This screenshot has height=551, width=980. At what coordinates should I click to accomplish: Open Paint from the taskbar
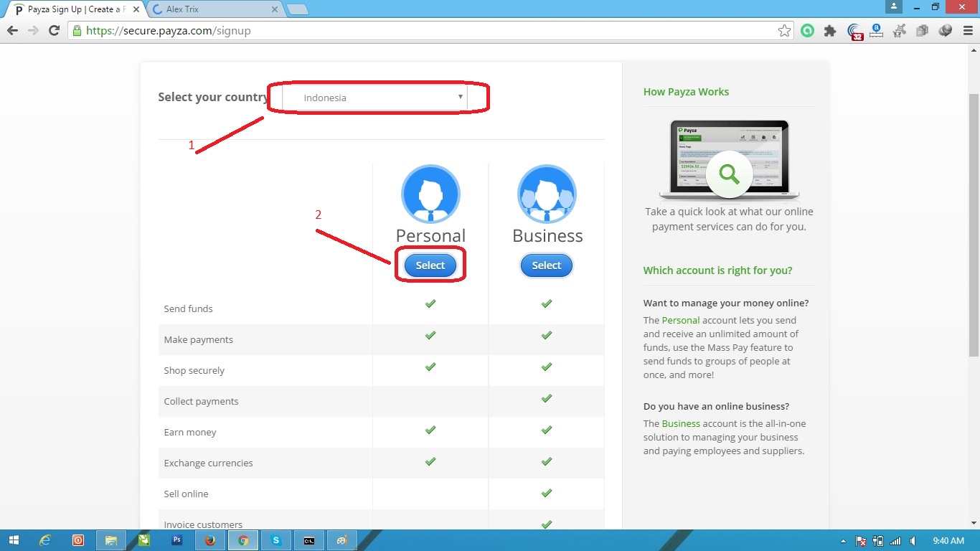click(342, 540)
